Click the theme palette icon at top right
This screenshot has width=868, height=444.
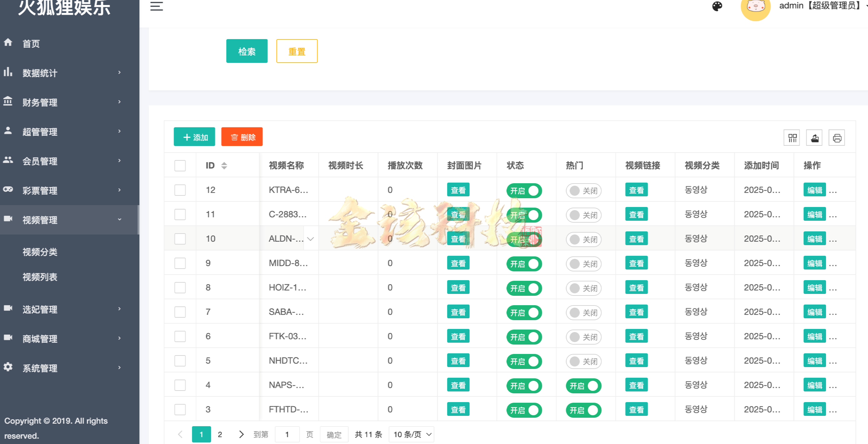coord(717,6)
